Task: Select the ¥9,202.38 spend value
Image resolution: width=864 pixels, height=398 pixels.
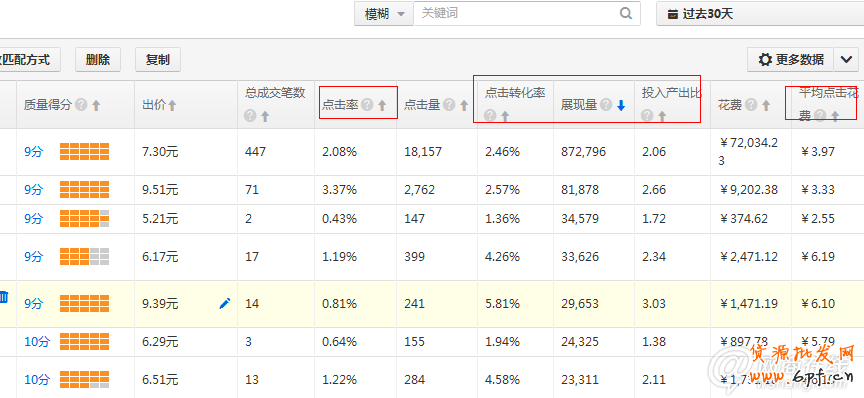Action: (749, 190)
